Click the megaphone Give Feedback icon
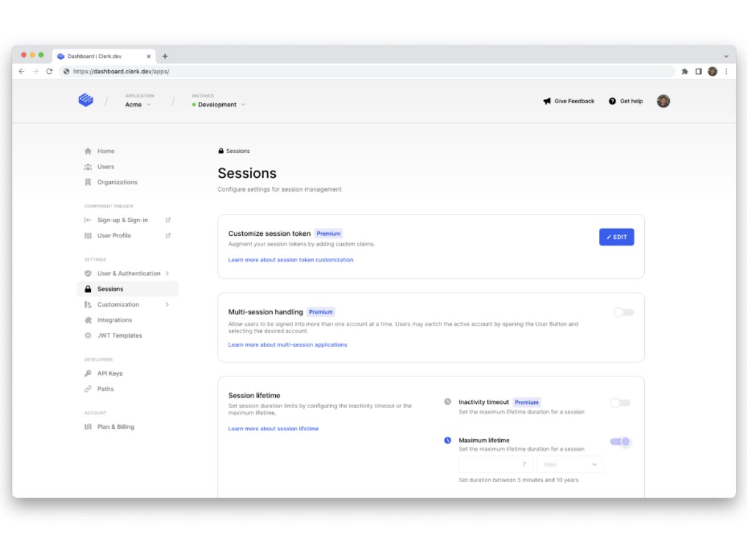 pos(547,101)
